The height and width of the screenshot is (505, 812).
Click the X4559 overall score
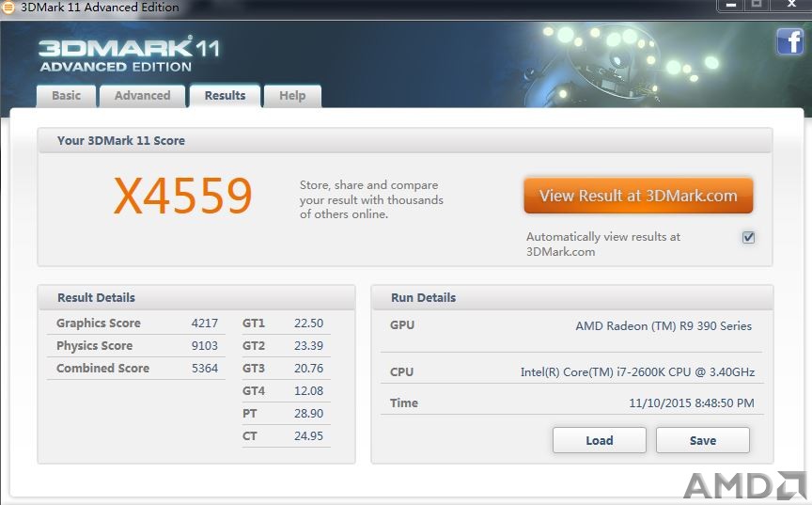click(183, 196)
